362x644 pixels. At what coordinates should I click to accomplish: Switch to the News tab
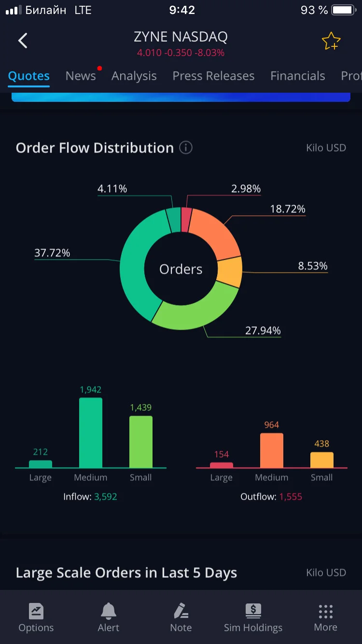point(81,76)
